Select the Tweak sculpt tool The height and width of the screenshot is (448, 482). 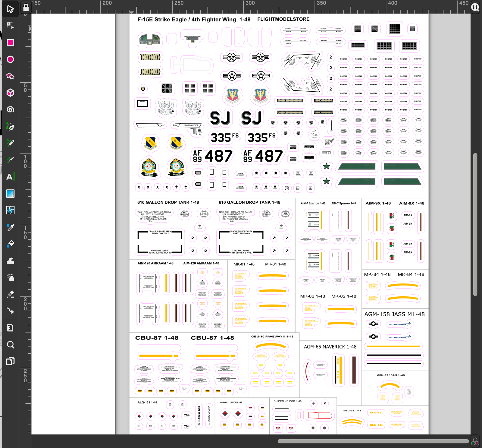(x=10, y=261)
